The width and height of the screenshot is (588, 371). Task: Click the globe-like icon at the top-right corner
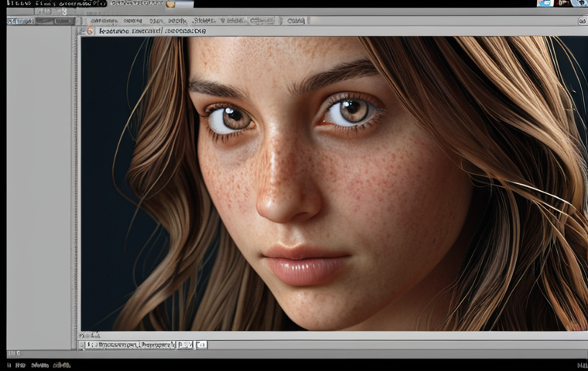point(579,3)
